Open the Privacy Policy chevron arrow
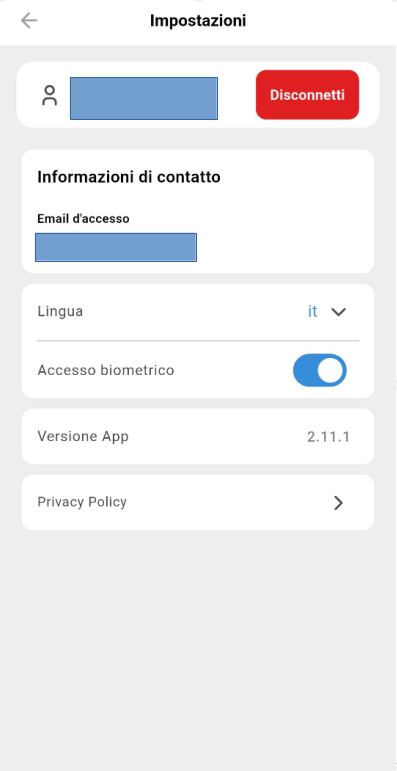This screenshot has width=397, height=771. [338, 503]
